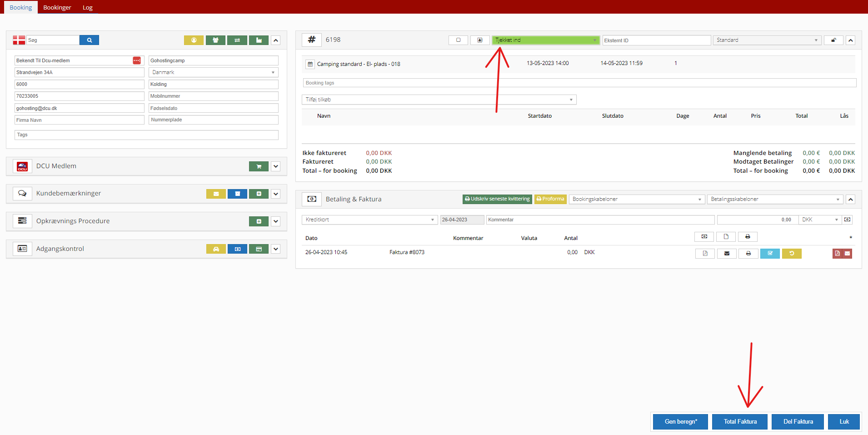
Task: Click the green plus icon in Opkrævnings Procedure
Action: click(x=259, y=221)
